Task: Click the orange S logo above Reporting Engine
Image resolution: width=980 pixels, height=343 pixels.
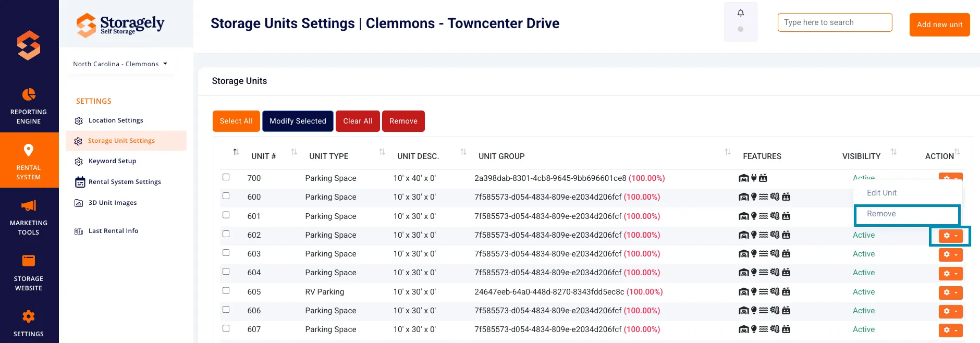Action: pyautogui.click(x=29, y=45)
